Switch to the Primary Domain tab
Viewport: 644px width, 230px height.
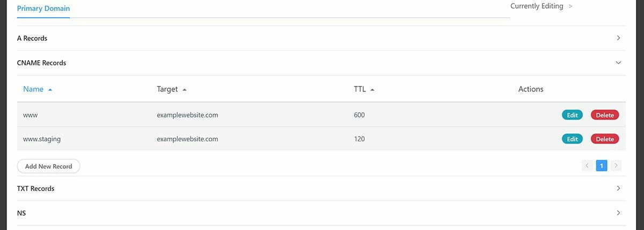click(x=43, y=9)
